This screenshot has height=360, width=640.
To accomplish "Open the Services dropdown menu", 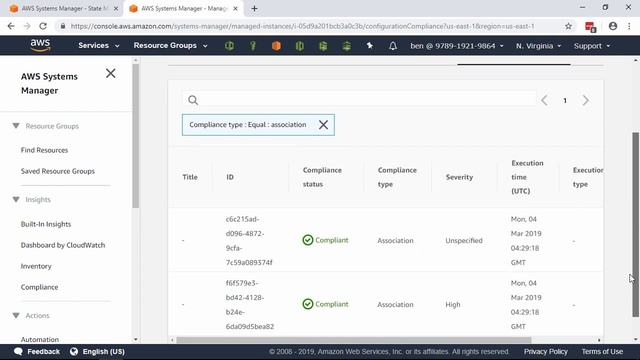I will click(x=99, y=46).
